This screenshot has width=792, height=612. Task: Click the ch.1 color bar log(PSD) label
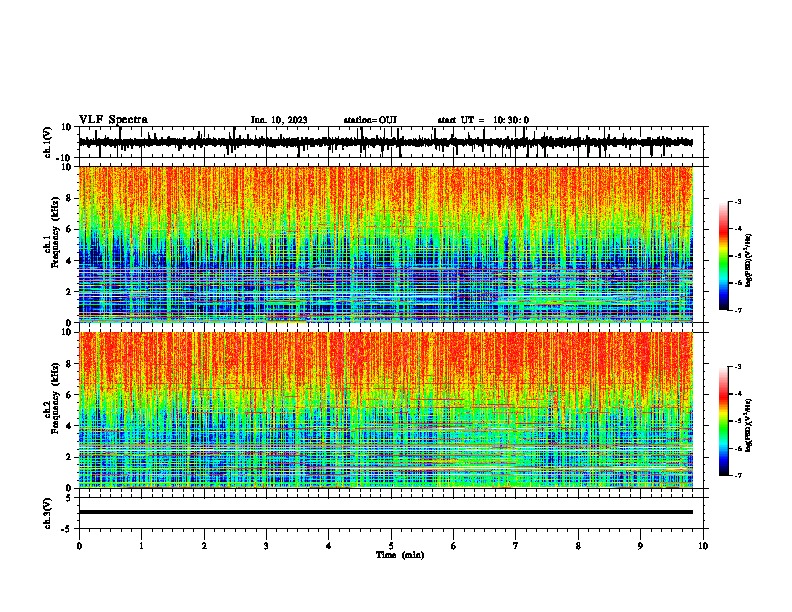coord(749,260)
